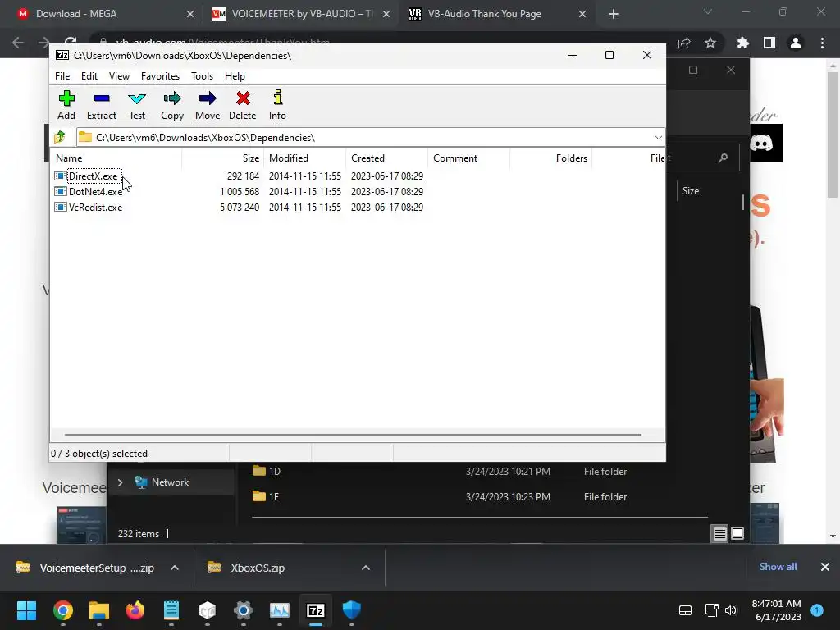Click the search icon in File Explorer
The width and height of the screenshot is (840, 630).
[x=724, y=157]
